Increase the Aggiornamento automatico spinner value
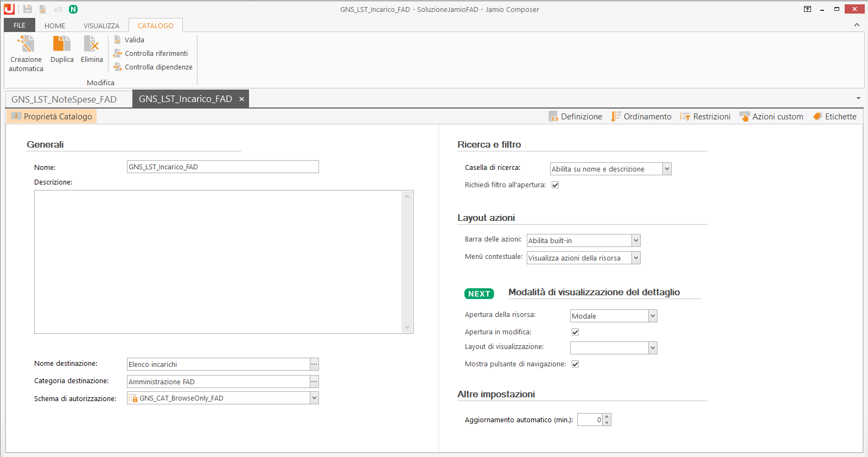 607,417
